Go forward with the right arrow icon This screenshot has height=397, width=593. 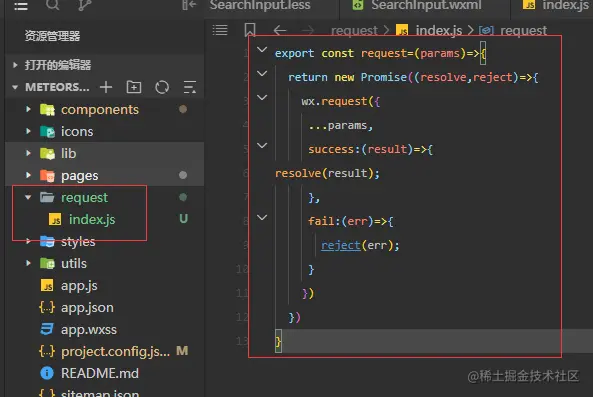click(x=308, y=30)
